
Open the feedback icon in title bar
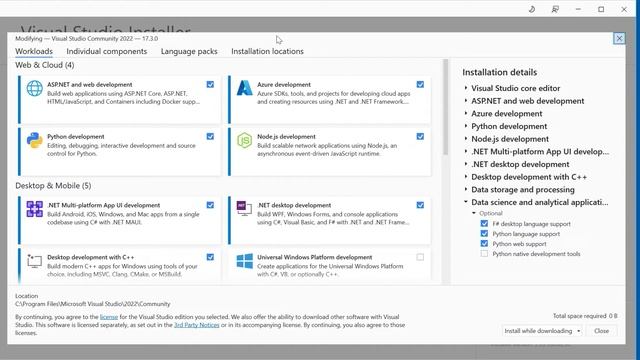click(555, 9)
